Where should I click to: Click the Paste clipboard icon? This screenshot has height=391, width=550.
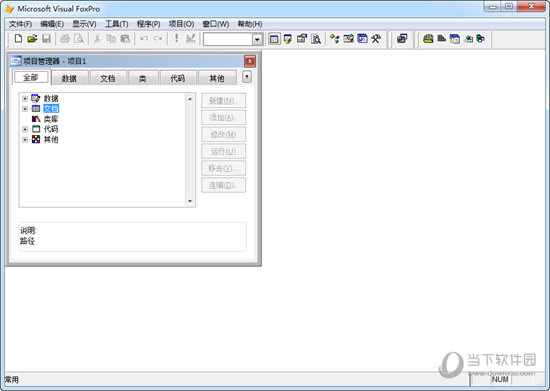[125, 38]
